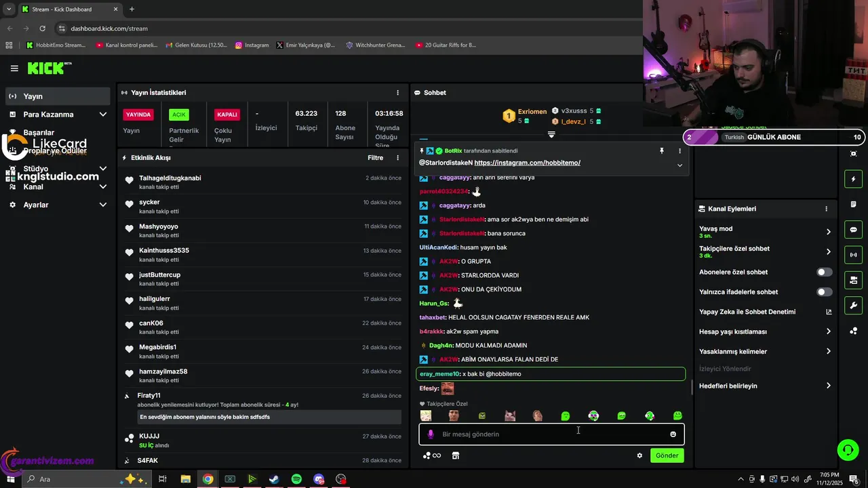
Task: Open the hamburger menu beside the Kick logo
Action: click(x=14, y=68)
